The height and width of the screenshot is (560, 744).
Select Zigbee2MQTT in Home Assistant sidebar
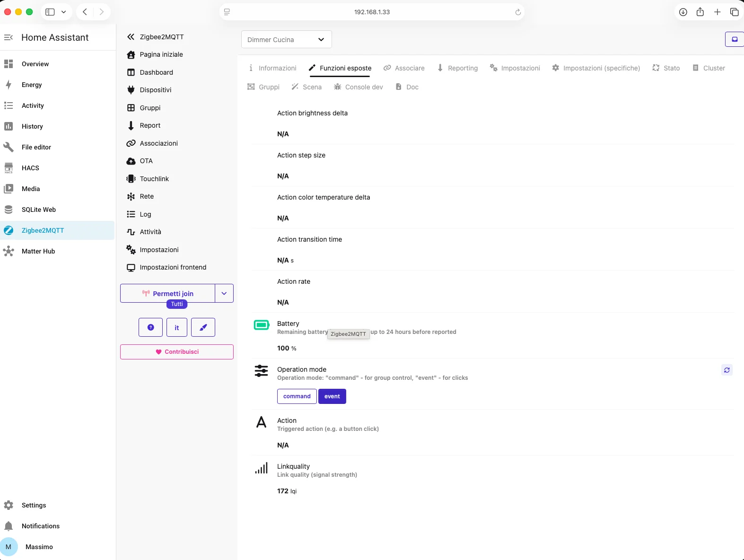coord(57,230)
